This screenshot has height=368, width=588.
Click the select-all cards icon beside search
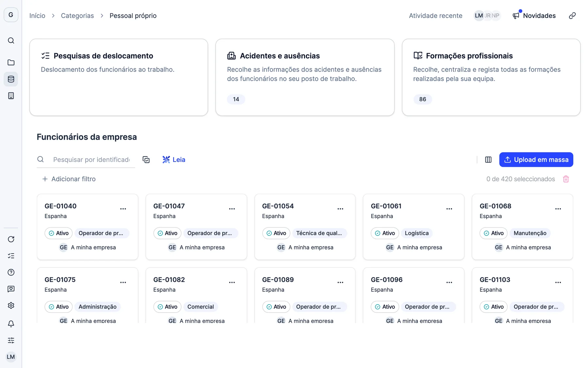click(146, 160)
